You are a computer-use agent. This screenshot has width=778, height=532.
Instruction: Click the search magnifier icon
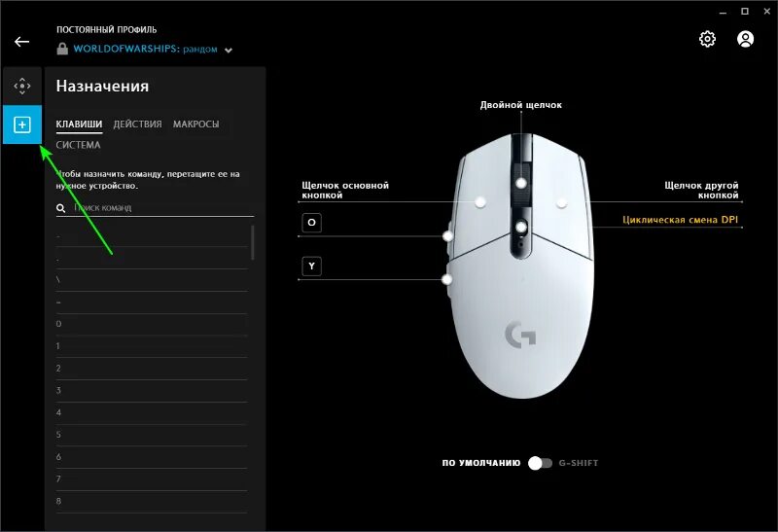(x=60, y=208)
